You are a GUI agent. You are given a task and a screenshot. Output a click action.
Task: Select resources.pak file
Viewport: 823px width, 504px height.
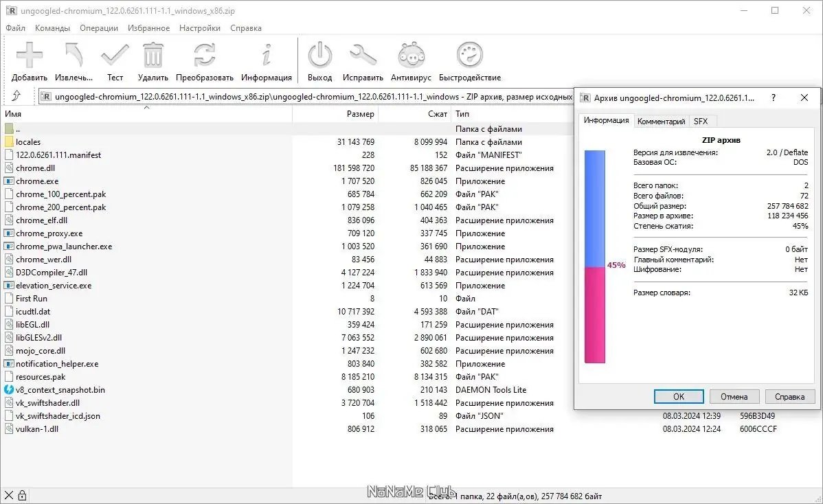click(x=41, y=376)
